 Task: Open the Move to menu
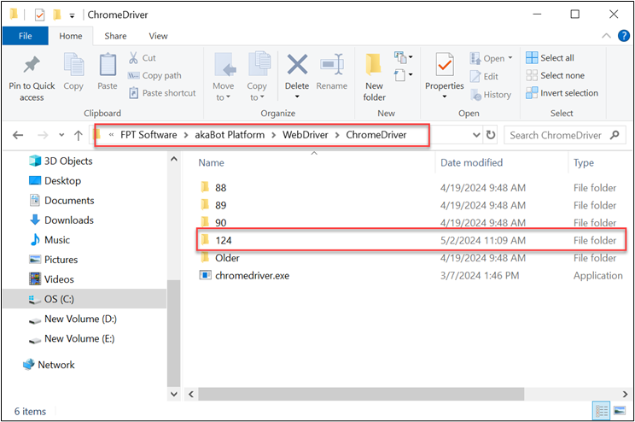(223, 77)
